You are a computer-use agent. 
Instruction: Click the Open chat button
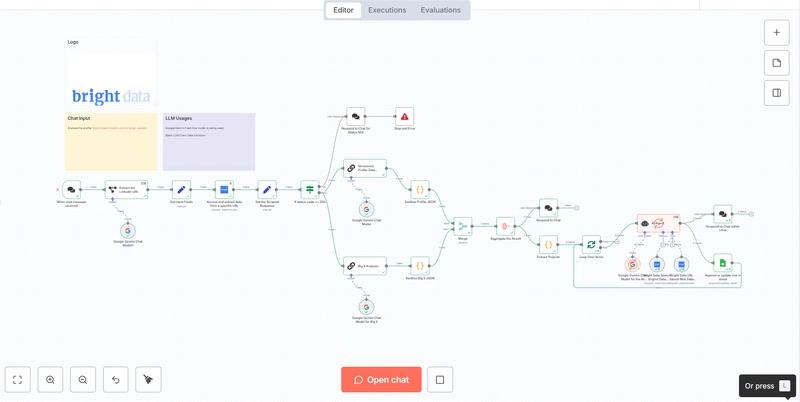[381, 380]
